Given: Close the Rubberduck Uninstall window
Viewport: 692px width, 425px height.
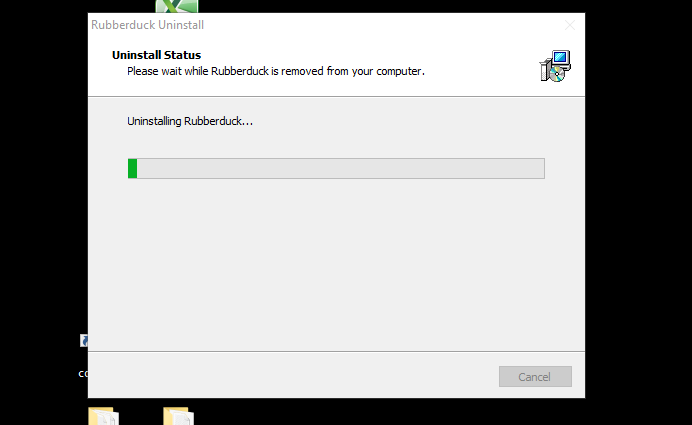Looking at the screenshot, I should pos(570,25).
